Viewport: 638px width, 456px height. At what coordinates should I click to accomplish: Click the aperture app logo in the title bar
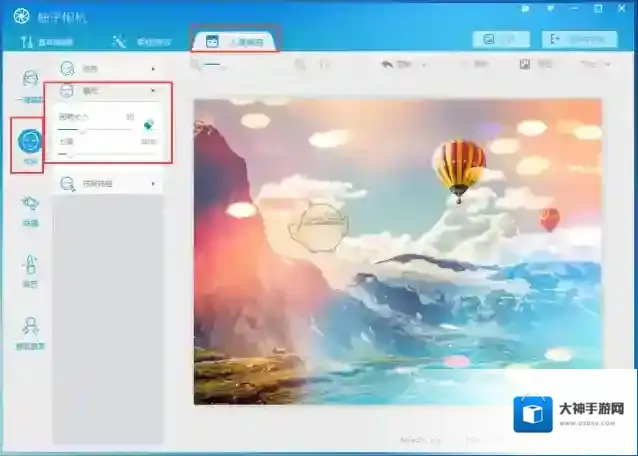(x=21, y=16)
